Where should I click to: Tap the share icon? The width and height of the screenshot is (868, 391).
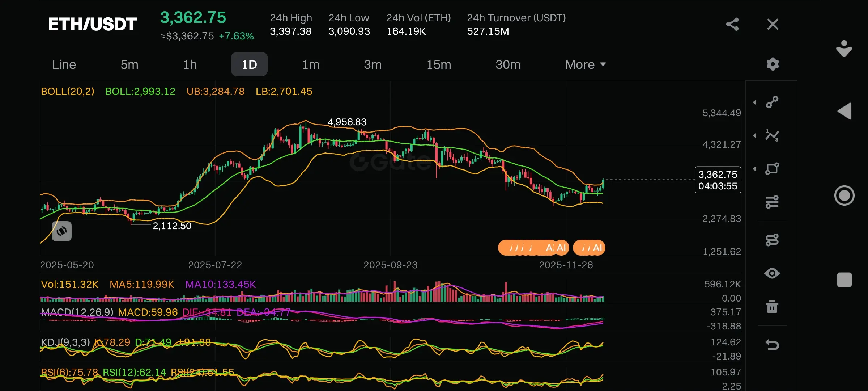point(732,24)
